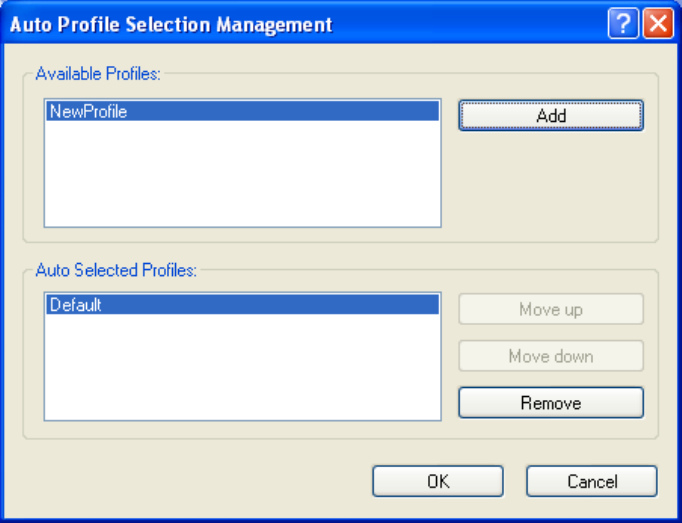Select Default in Auto Selected Profiles
Viewport: 682px width, 523px height.
242,305
